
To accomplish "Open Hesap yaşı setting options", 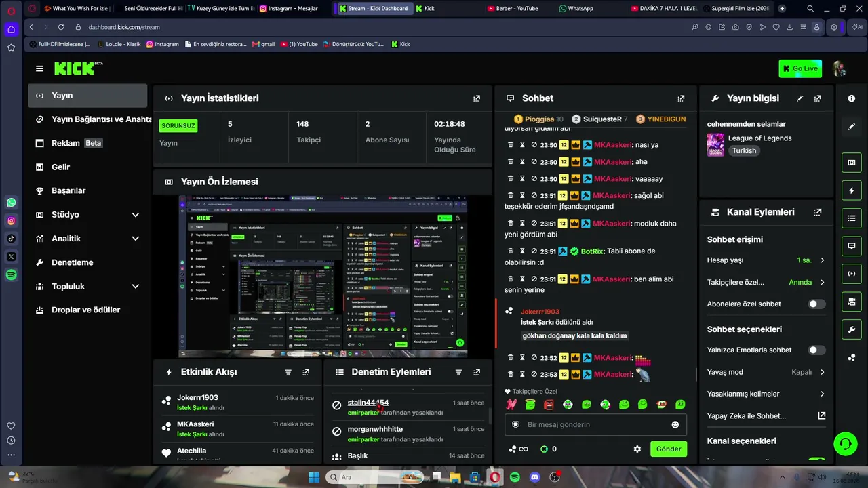I will click(766, 260).
